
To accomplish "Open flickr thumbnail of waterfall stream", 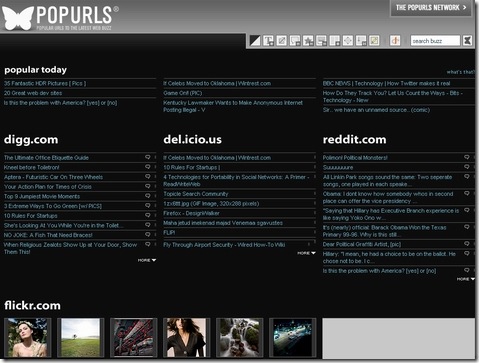I will click(x=240, y=337).
